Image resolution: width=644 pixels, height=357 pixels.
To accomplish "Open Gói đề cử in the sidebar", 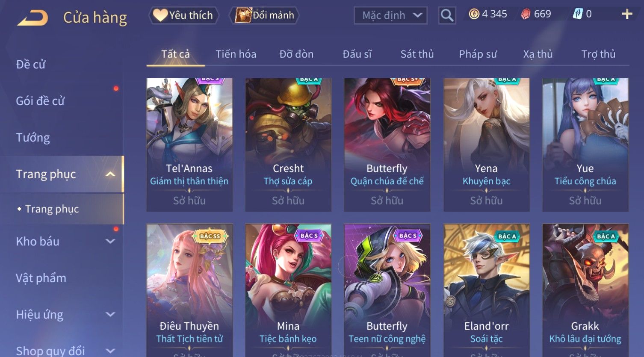I will pyautogui.click(x=40, y=101).
